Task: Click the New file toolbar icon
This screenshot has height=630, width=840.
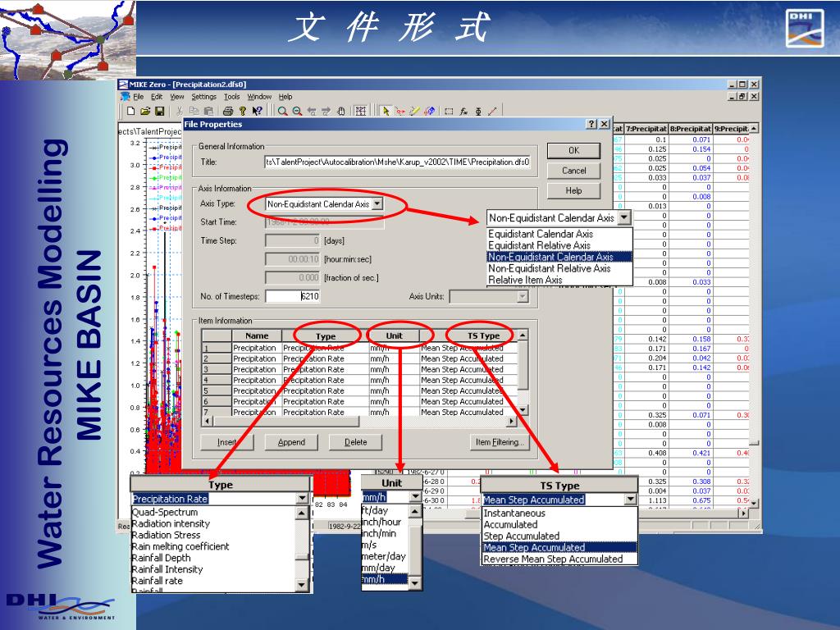Action: coord(130,111)
